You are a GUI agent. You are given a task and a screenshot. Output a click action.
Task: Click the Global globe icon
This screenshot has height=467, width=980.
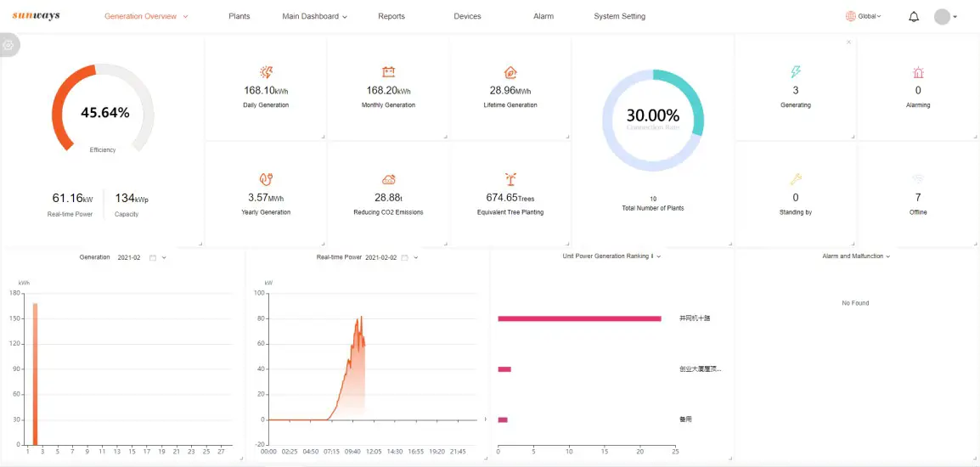tap(851, 16)
